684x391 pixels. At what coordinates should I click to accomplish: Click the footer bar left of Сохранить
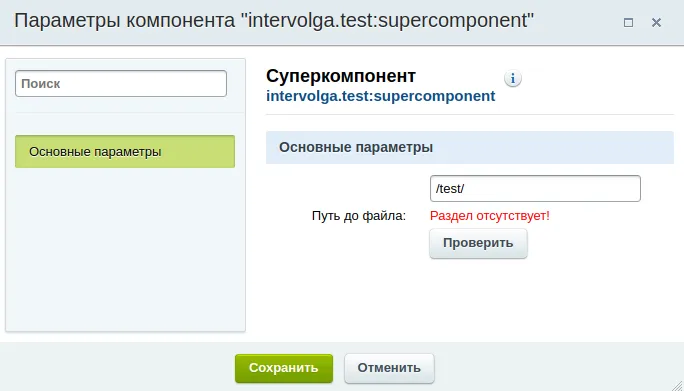click(x=118, y=368)
